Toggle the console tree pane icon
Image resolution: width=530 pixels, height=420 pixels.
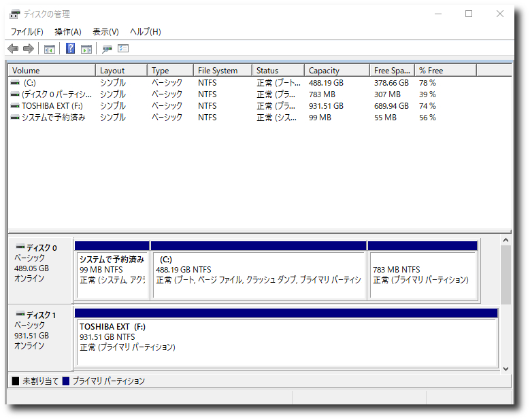[x=50, y=49]
